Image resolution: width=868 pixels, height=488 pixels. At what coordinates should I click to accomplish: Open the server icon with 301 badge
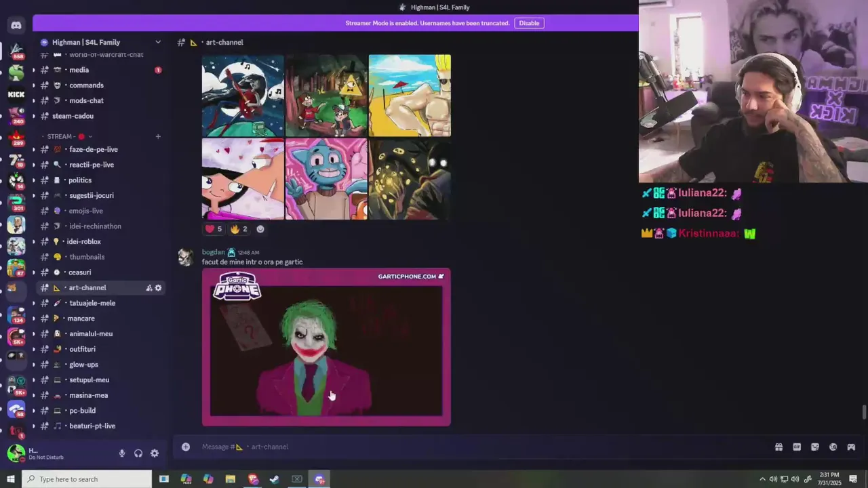(x=16, y=202)
